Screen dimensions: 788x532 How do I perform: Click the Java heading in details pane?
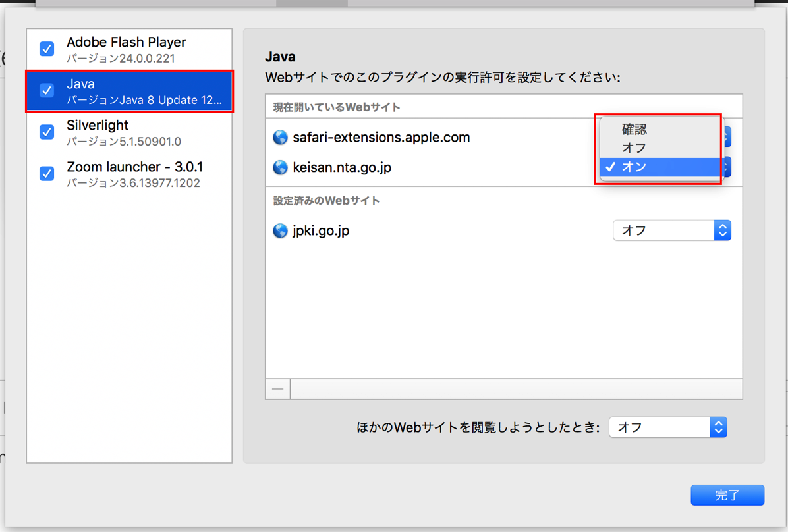click(x=280, y=57)
